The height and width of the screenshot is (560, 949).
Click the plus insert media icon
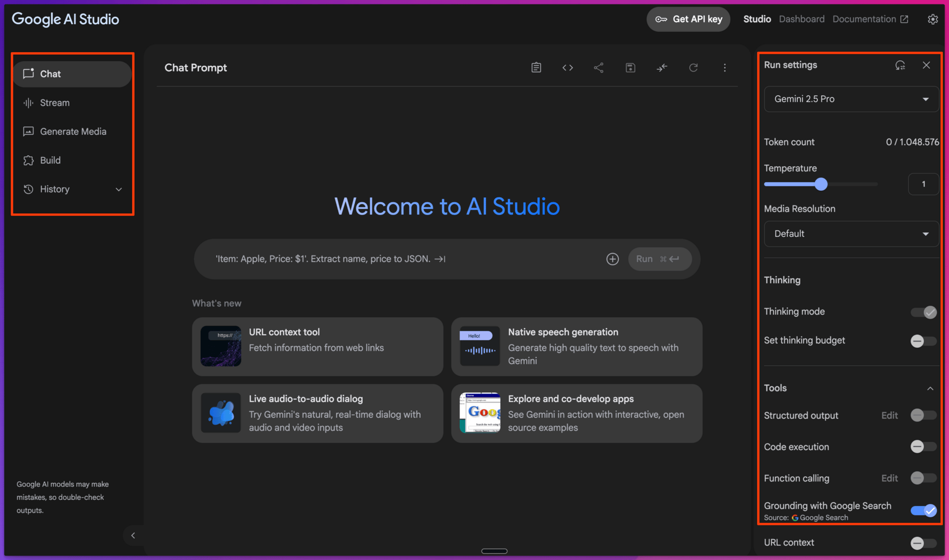click(612, 259)
